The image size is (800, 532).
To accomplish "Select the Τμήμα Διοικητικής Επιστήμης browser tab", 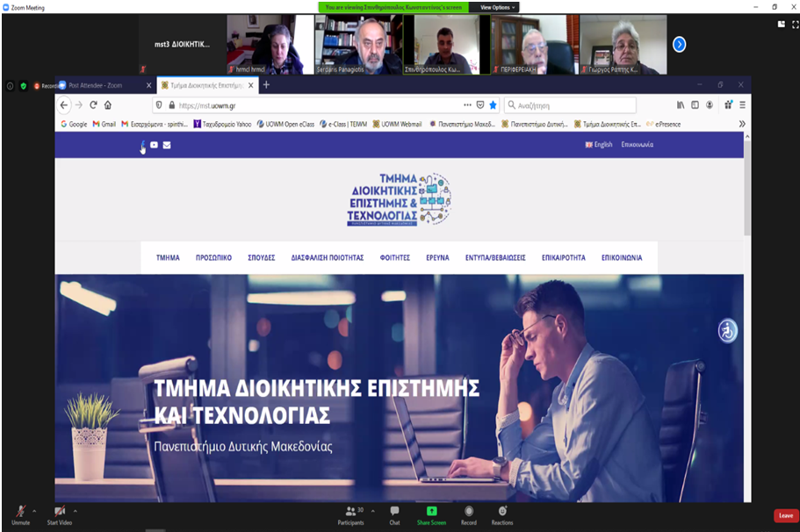I will pyautogui.click(x=207, y=85).
